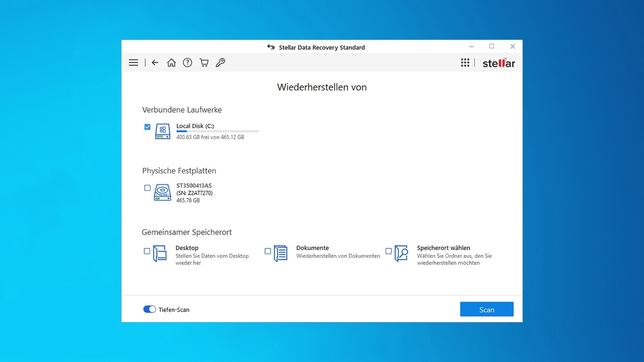Turn off the Tiefen-Scan switch
The height and width of the screenshot is (362, 644).
click(149, 309)
